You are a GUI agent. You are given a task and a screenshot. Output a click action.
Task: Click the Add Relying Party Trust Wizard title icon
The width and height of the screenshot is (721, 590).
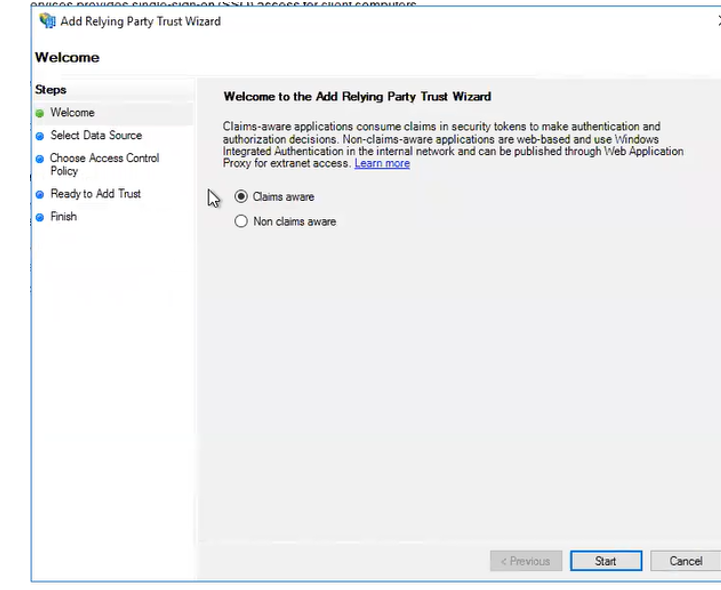click(47, 21)
